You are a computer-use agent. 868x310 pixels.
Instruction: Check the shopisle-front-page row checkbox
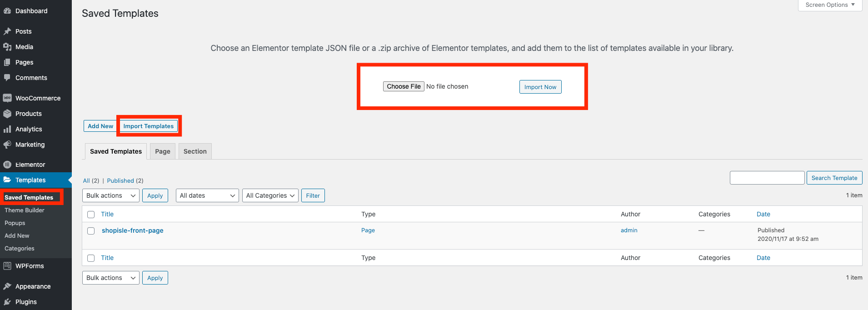pos(91,231)
